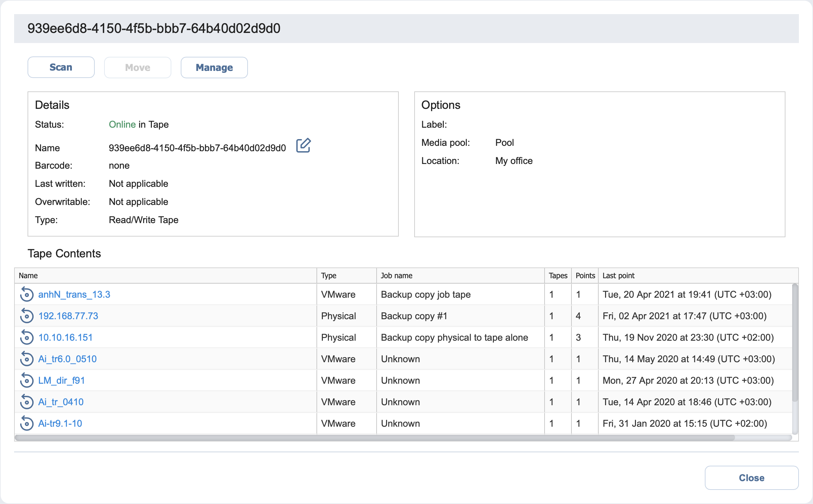Click recovery icon beside Ai_tr_0410
The height and width of the screenshot is (504, 813).
click(x=27, y=402)
